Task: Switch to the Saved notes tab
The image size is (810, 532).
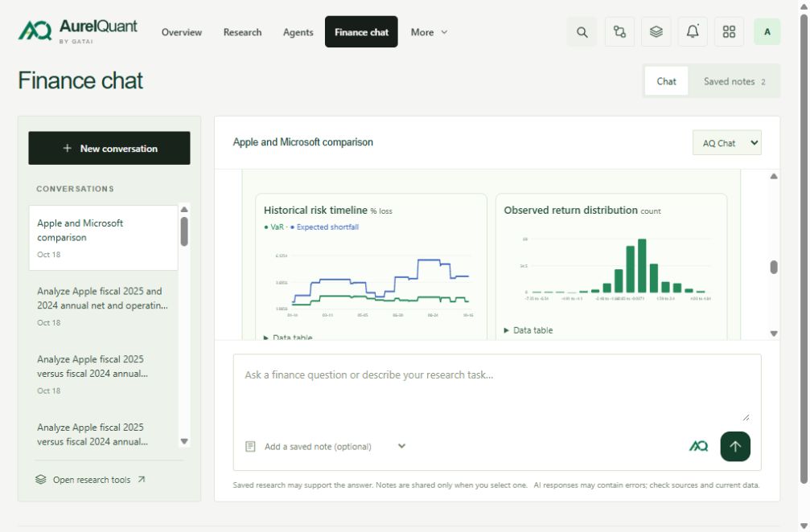Action: tap(734, 81)
